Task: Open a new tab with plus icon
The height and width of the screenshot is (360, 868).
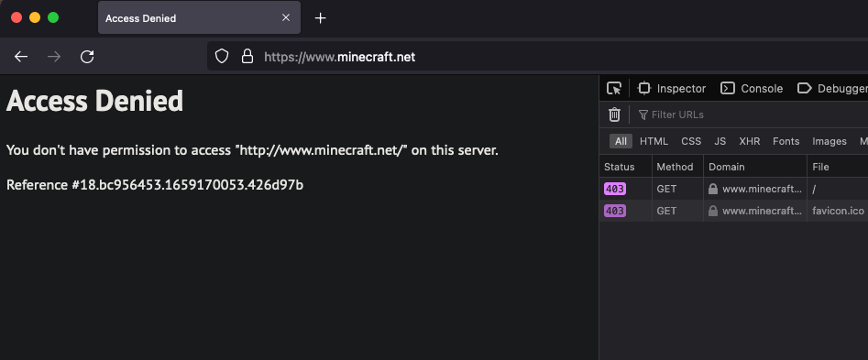Action: (320, 18)
